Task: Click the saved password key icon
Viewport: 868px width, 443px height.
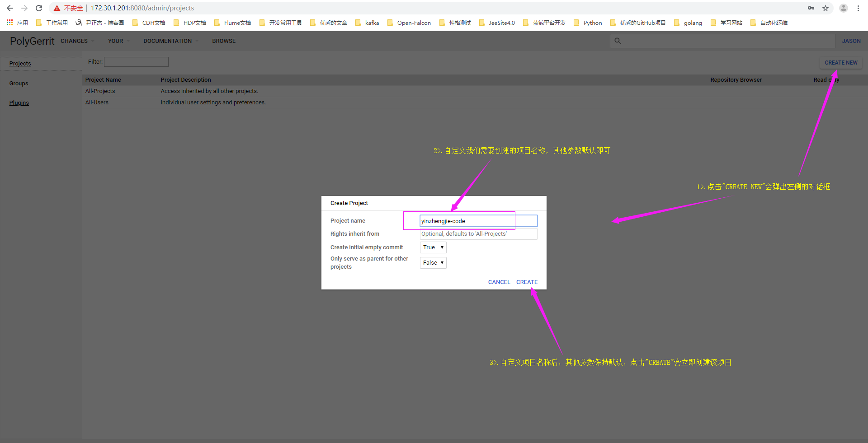Action: (811, 8)
